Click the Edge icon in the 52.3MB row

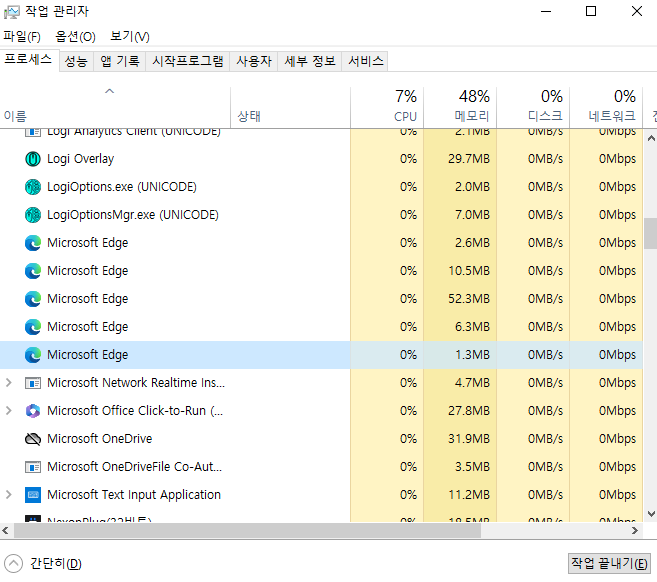pyautogui.click(x=33, y=299)
